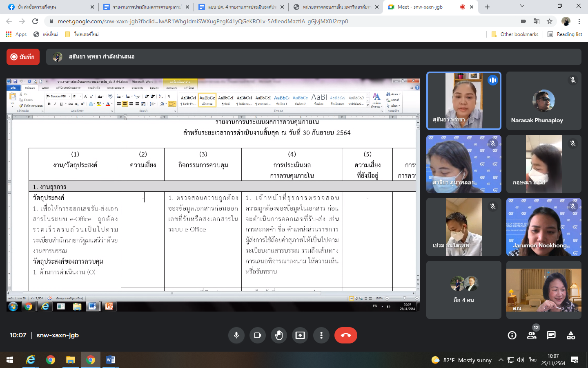
Task: Turn off the camera in Meet
Action: point(257,335)
